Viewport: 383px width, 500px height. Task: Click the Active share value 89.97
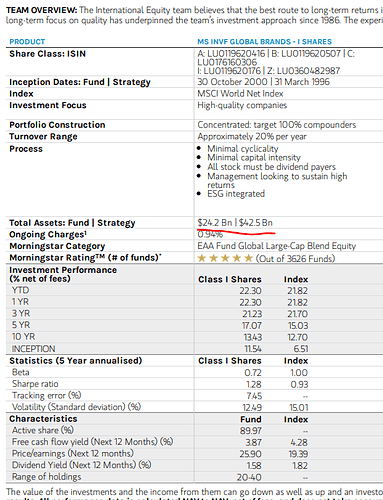pyautogui.click(x=251, y=431)
